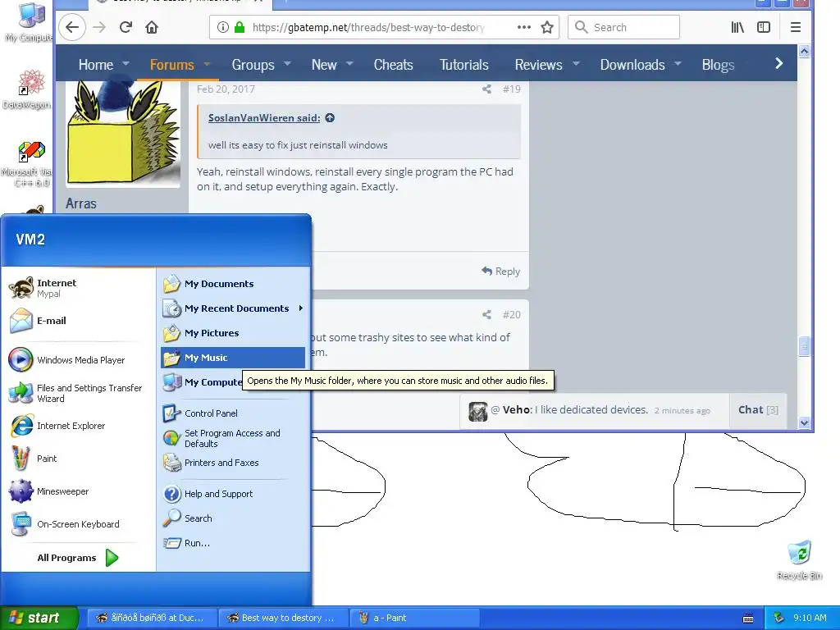Image resolution: width=840 pixels, height=630 pixels.
Task: Open My Music in the Start menu
Action: [x=233, y=358]
